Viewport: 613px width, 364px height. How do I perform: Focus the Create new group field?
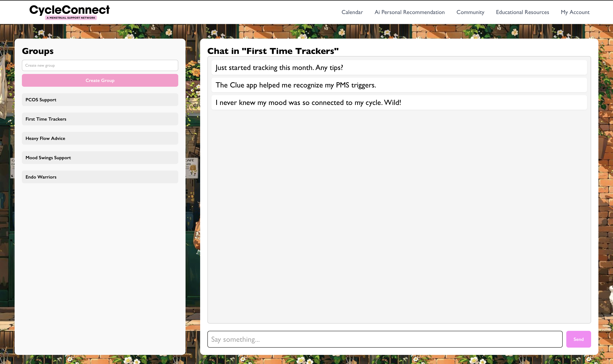100,65
